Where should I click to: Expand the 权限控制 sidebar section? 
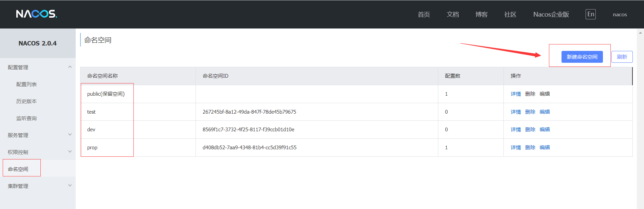coord(70,152)
